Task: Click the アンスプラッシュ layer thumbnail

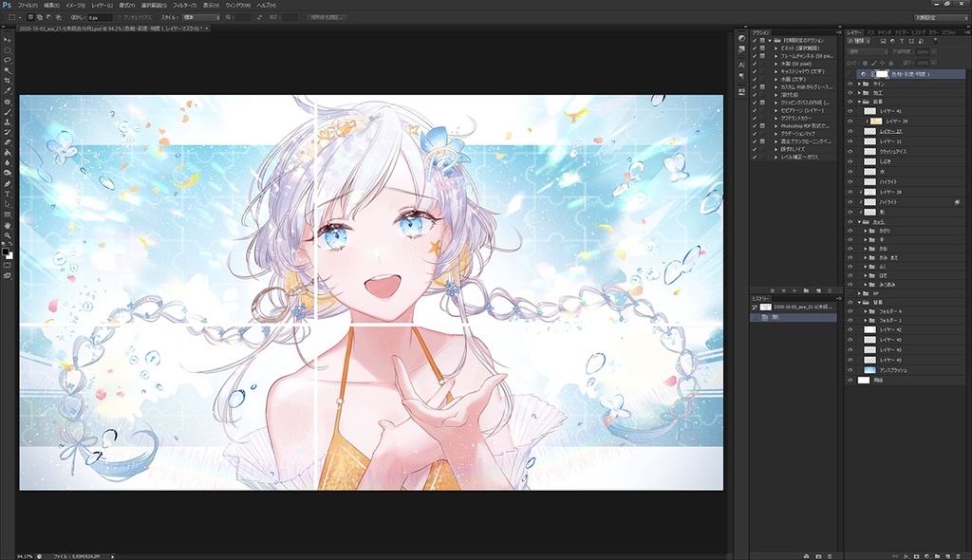Action: pyautogui.click(x=869, y=369)
